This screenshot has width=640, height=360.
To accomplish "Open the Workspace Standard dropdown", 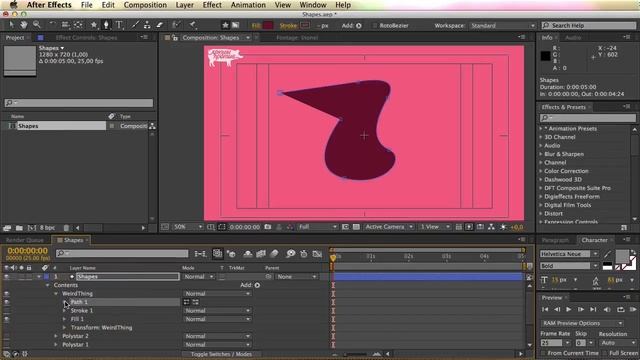I will pos(502,25).
